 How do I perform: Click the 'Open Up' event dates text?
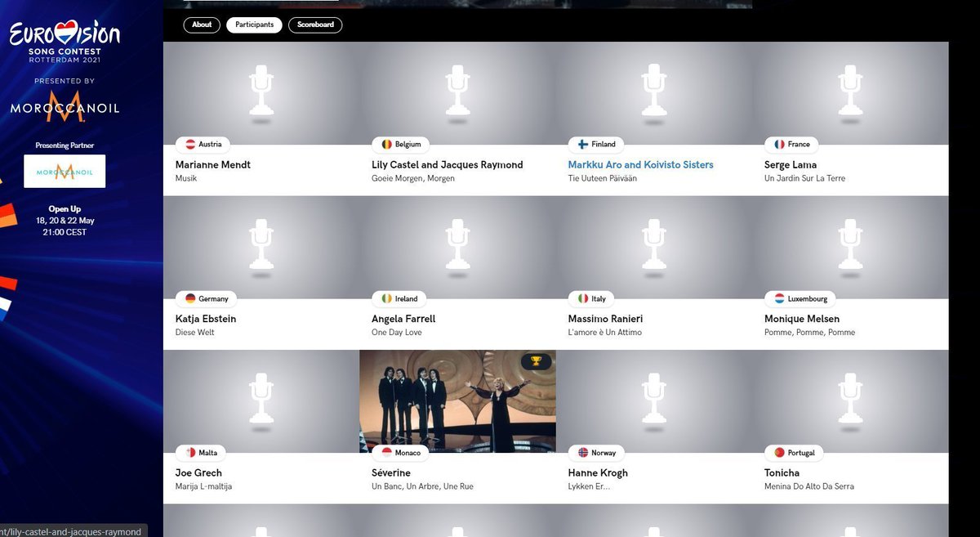65,221
